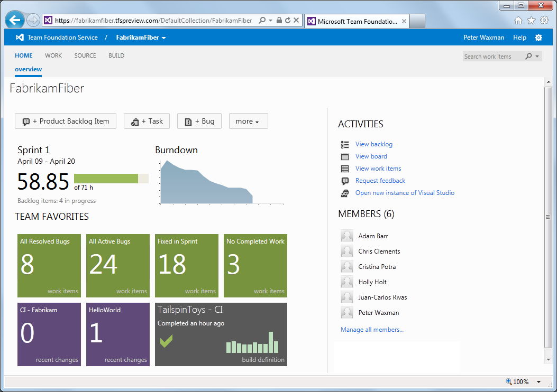
Task: Open the Peter Waxman profile menu
Action: coord(483,38)
